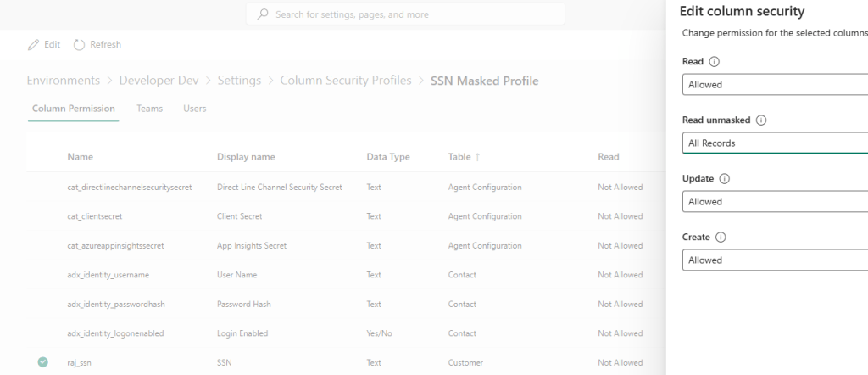
Task: Click info icon next to Read unmasked
Action: click(x=760, y=120)
